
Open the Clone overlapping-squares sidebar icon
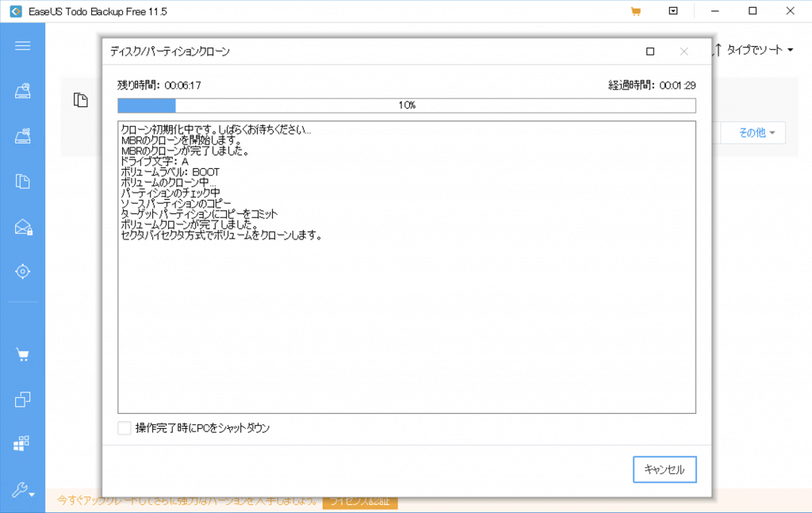(22, 399)
